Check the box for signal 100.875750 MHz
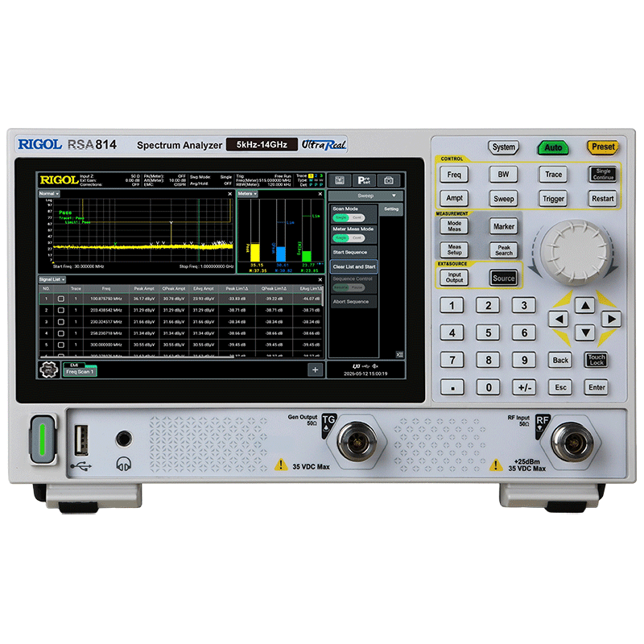The image size is (644, 644). click(x=61, y=299)
